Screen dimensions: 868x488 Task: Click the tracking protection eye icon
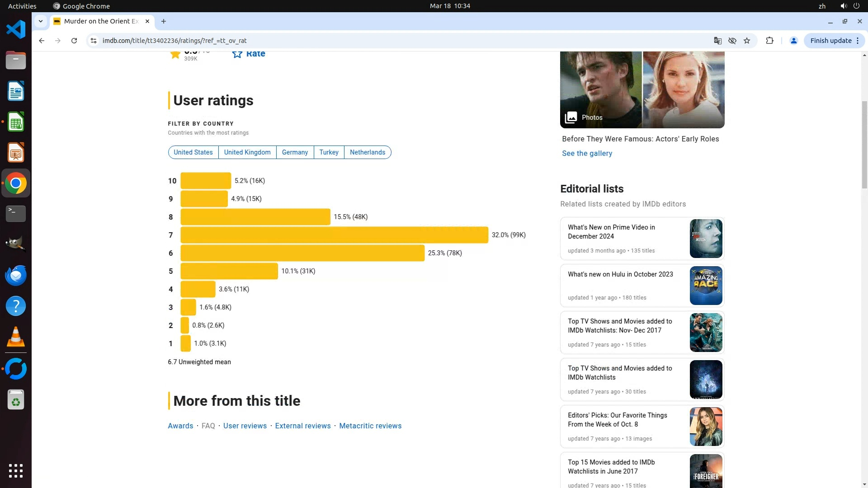[732, 41]
